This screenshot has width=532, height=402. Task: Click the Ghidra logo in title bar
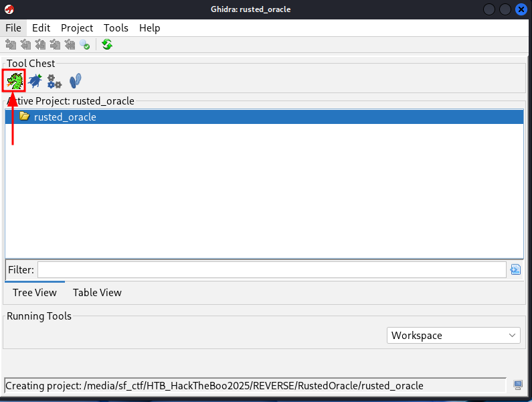[9, 9]
